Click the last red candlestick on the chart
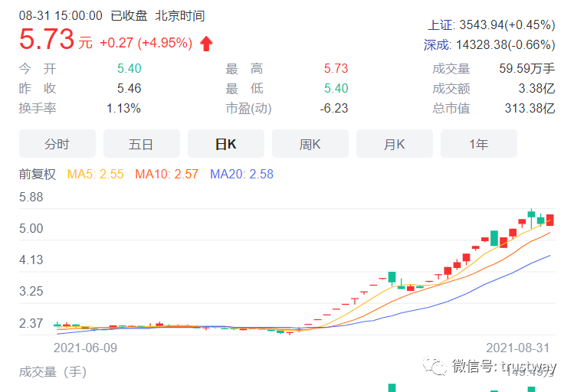Image resolution: width=574 pixels, height=392 pixels. coord(549,220)
